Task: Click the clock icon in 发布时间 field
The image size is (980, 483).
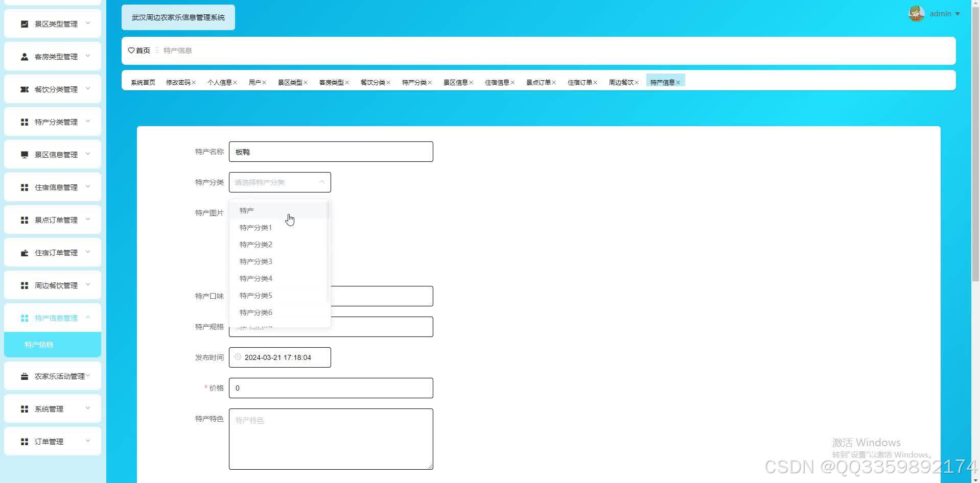Action: point(238,357)
